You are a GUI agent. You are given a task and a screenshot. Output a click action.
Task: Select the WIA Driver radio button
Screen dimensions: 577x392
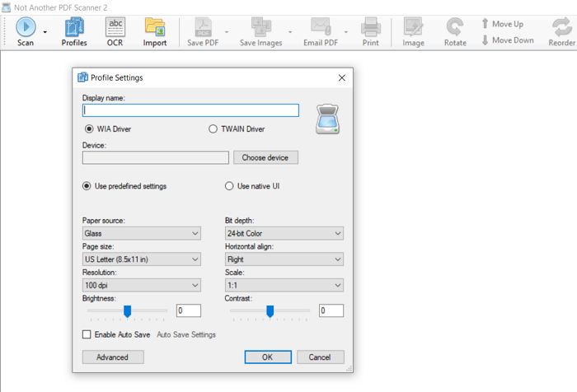click(x=89, y=129)
